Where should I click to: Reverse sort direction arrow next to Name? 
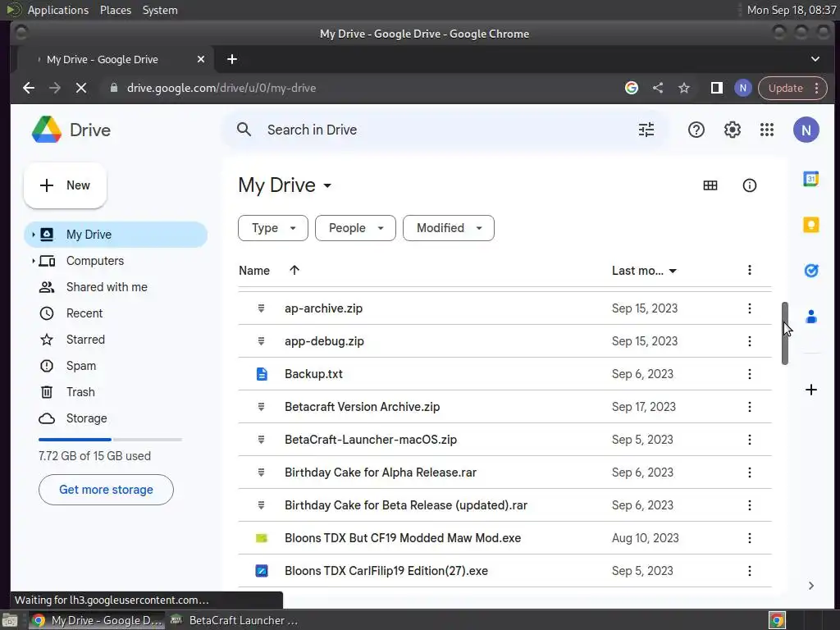click(294, 270)
